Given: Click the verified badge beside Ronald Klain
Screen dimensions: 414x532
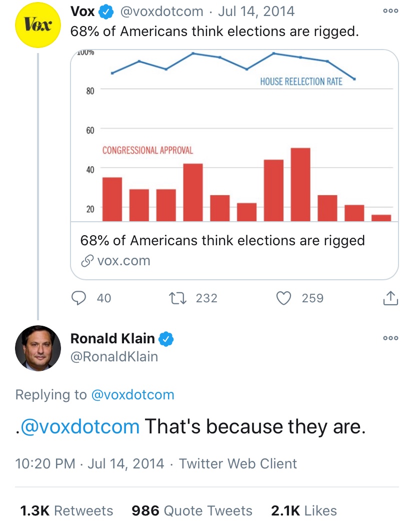Looking at the screenshot, I should (166, 339).
